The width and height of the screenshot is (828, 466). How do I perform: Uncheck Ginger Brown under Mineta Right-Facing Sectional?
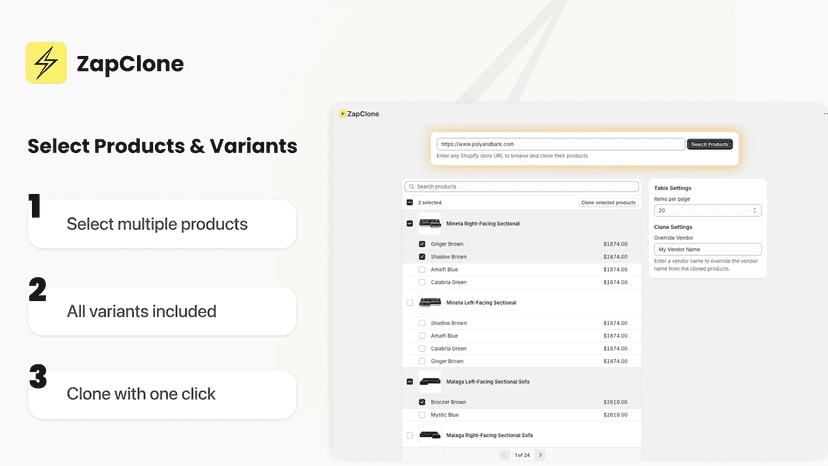tap(422, 244)
